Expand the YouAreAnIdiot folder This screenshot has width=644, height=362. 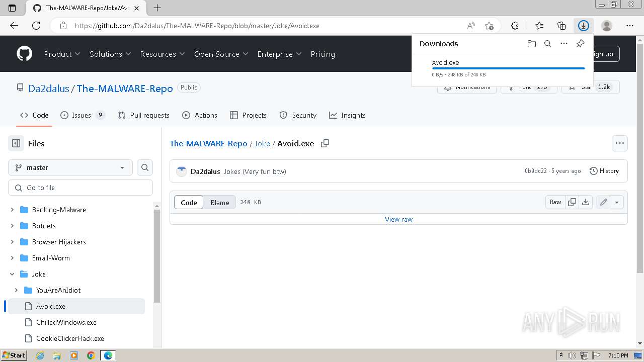click(x=16, y=290)
